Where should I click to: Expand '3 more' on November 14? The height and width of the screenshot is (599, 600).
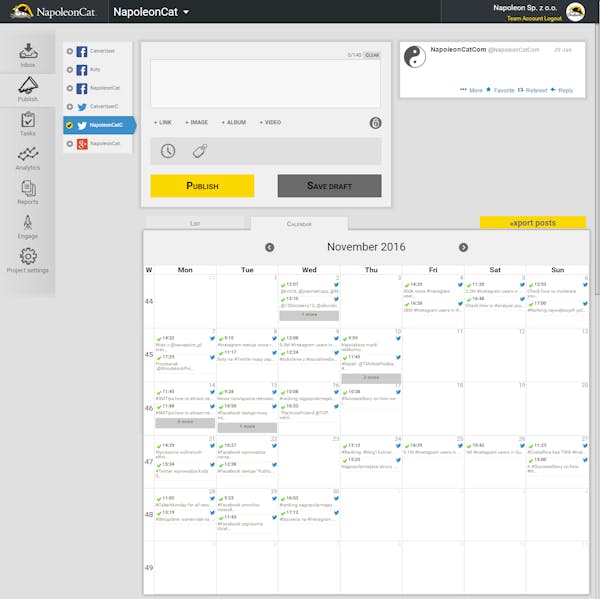click(x=185, y=422)
